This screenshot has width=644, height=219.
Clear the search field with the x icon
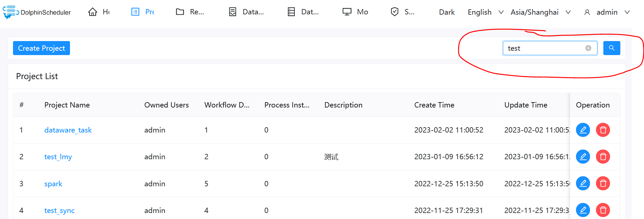coord(588,48)
